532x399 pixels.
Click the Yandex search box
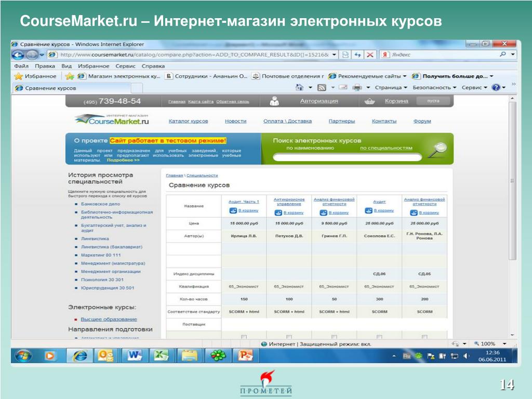444,54
